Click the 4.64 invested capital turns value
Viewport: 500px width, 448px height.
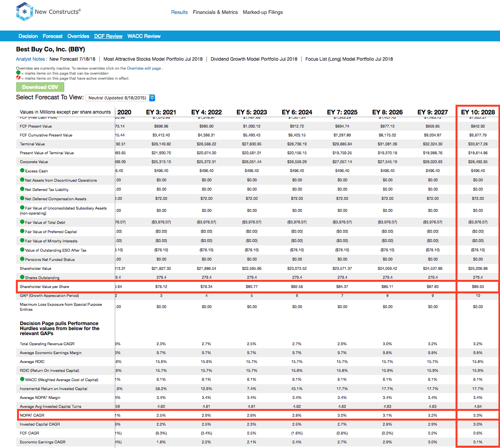[x=478, y=406]
